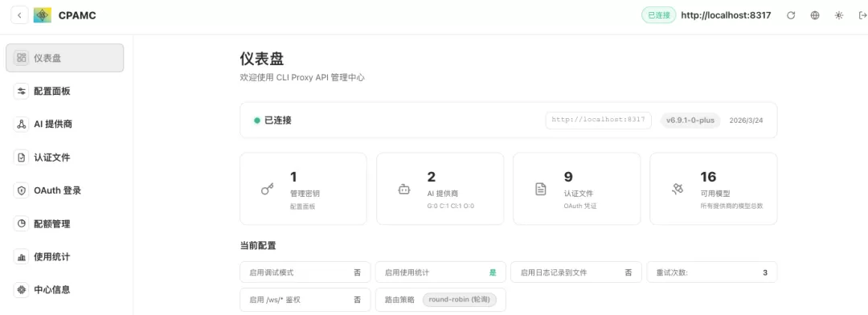Click the key icon on 管理密钥 card
868x315 pixels.
(x=268, y=190)
